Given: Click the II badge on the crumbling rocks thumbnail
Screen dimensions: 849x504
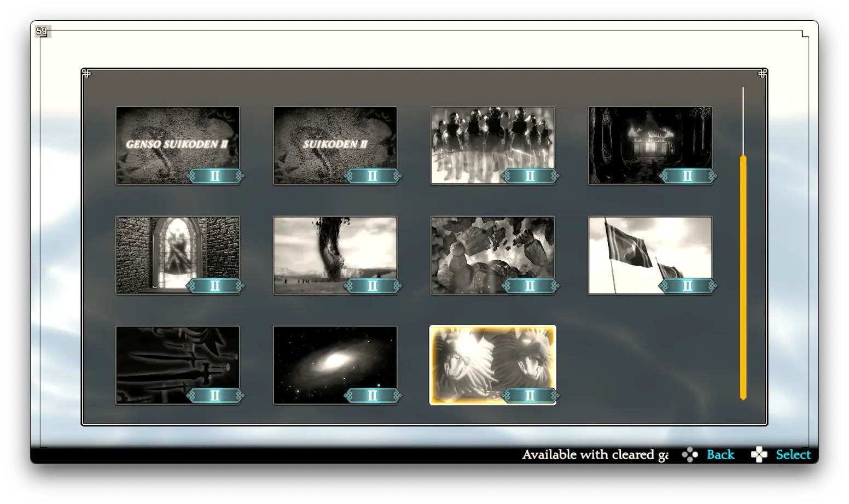Looking at the screenshot, I should tap(530, 285).
